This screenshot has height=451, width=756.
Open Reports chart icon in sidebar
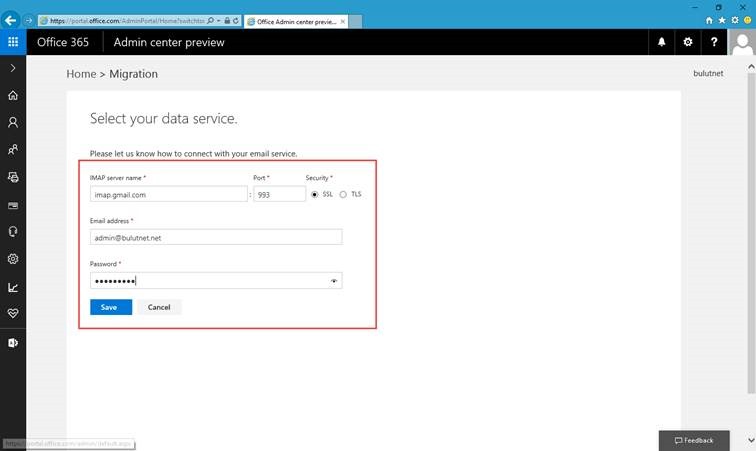[x=13, y=287]
